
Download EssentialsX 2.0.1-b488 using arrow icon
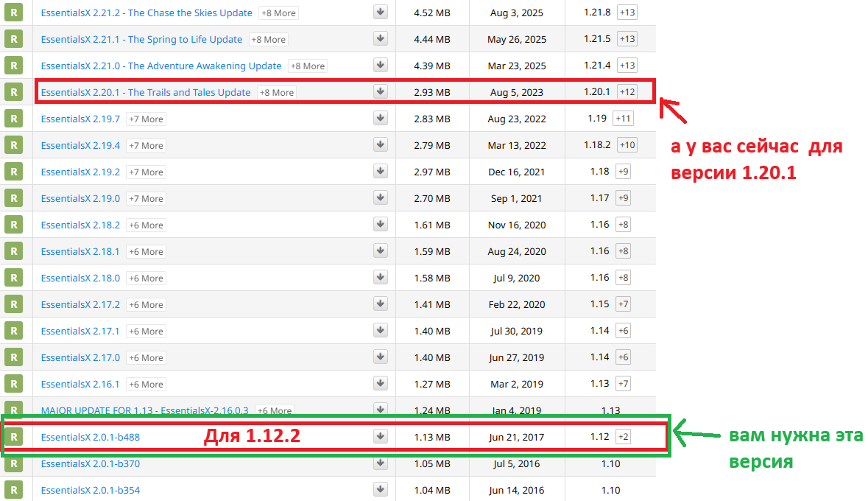pos(380,437)
